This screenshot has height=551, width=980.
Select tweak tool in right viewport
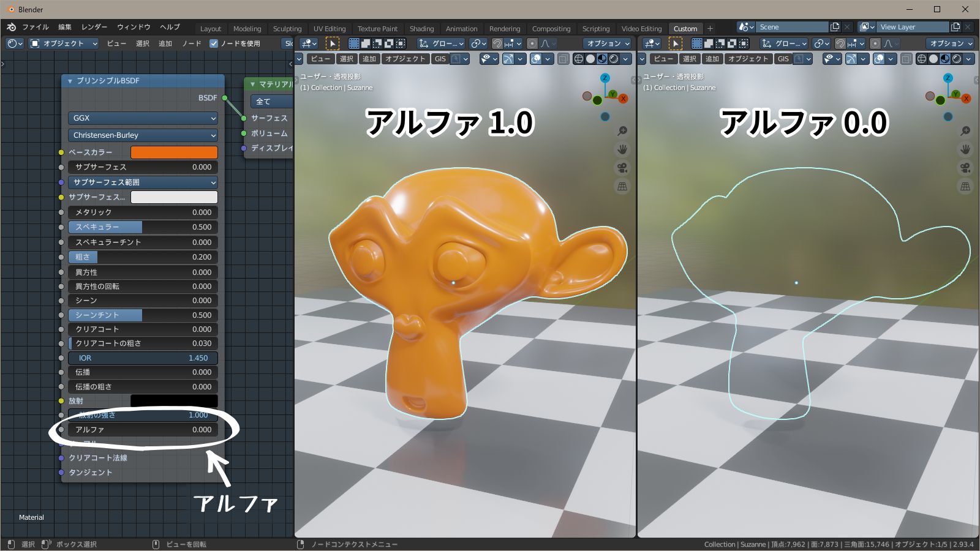click(x=675, y=43)
